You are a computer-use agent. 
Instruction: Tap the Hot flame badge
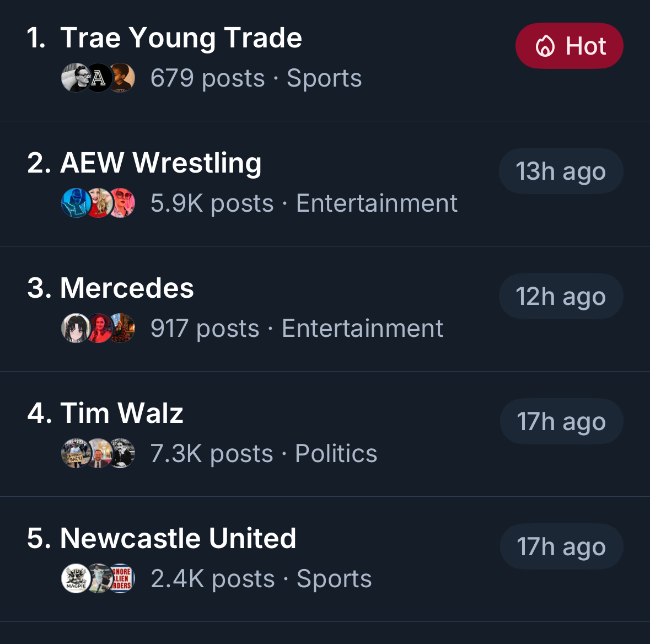[569, 46]
